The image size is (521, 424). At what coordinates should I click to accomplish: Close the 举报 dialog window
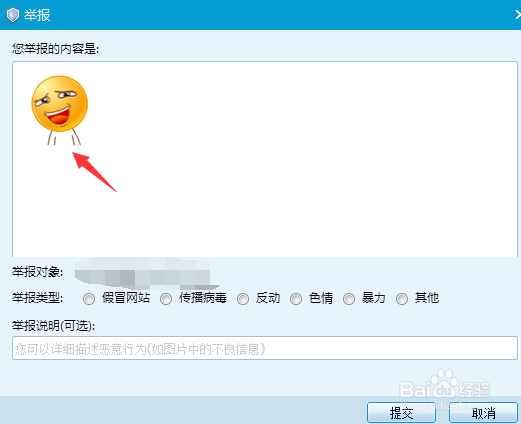[518, 15]
